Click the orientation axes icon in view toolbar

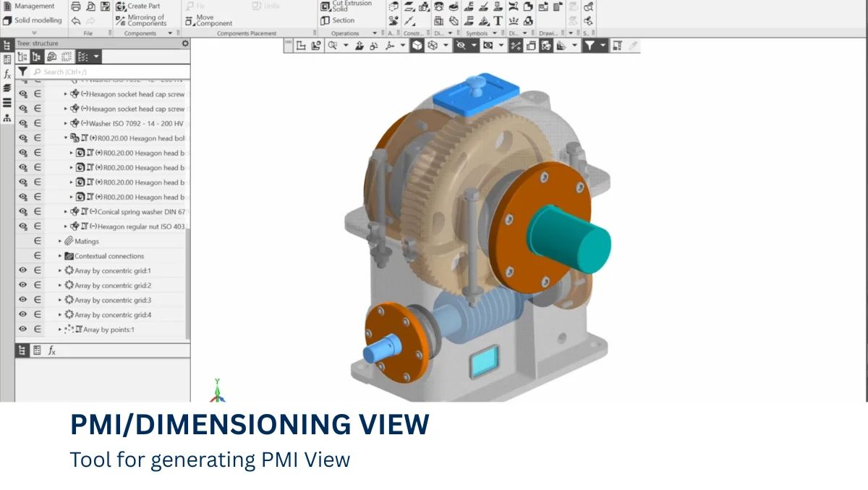pos(390,46)
